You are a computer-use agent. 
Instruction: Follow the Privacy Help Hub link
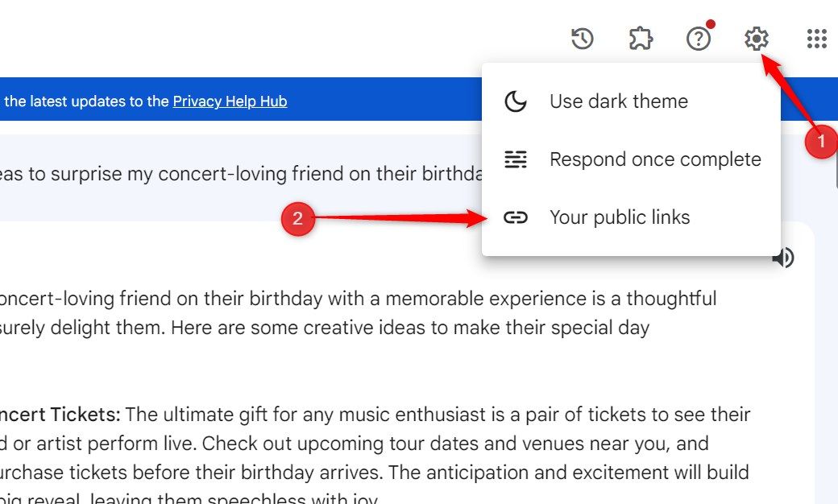click(230, 101)
